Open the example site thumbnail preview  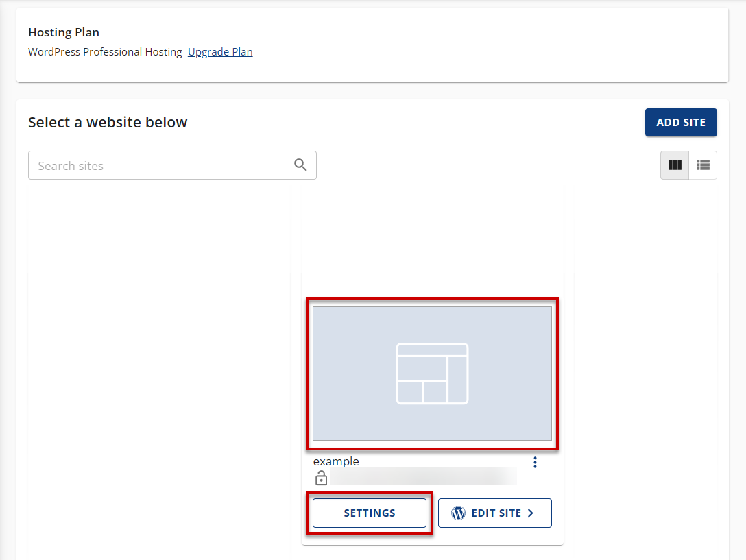432,374
